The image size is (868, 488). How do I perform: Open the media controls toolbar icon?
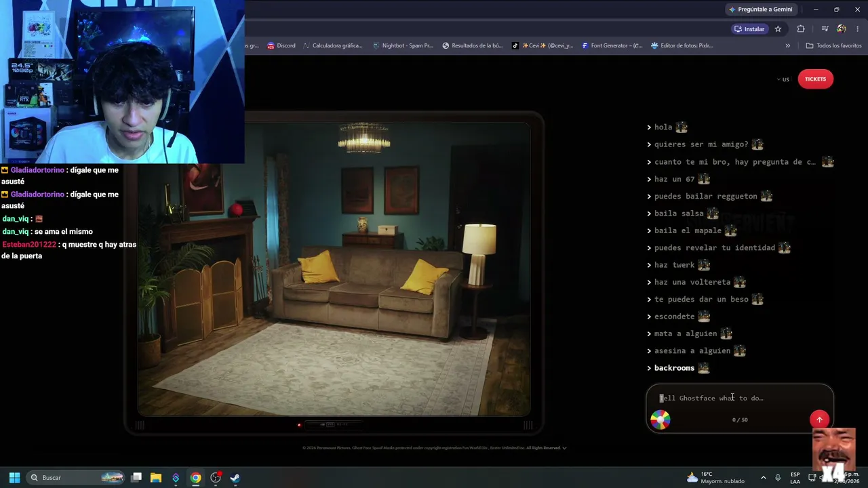click(825, 29)
